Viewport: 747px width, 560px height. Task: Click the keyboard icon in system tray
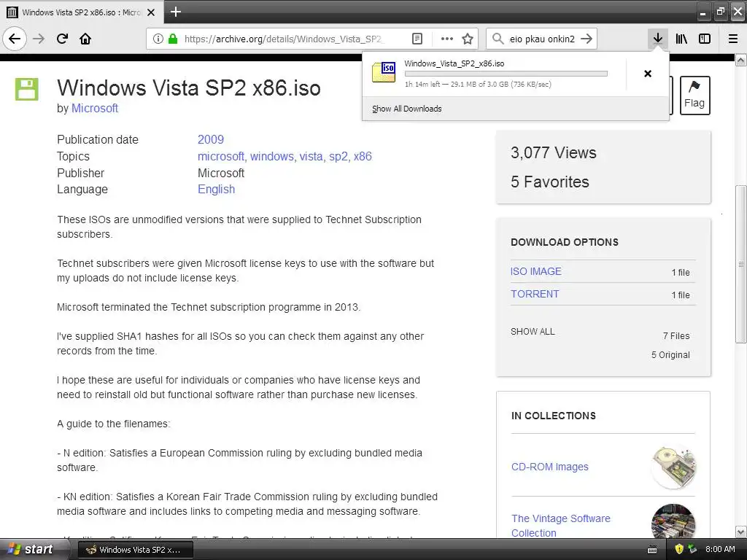pos(652,550)
